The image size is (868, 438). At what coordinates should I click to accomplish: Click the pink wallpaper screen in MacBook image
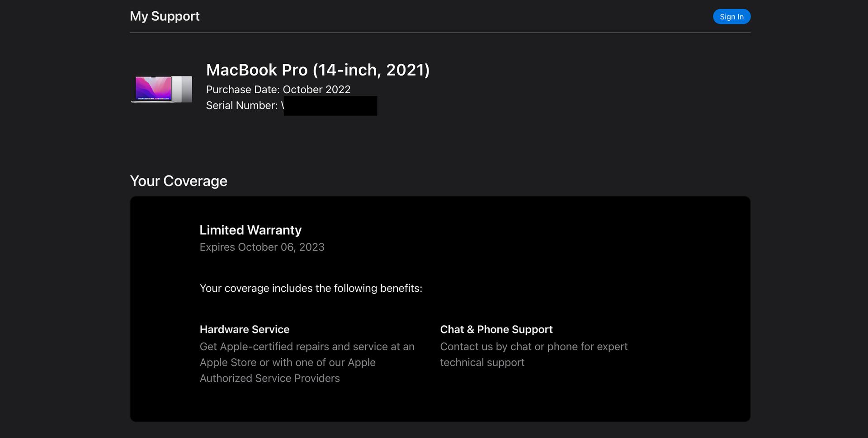(x=153, y=88)
